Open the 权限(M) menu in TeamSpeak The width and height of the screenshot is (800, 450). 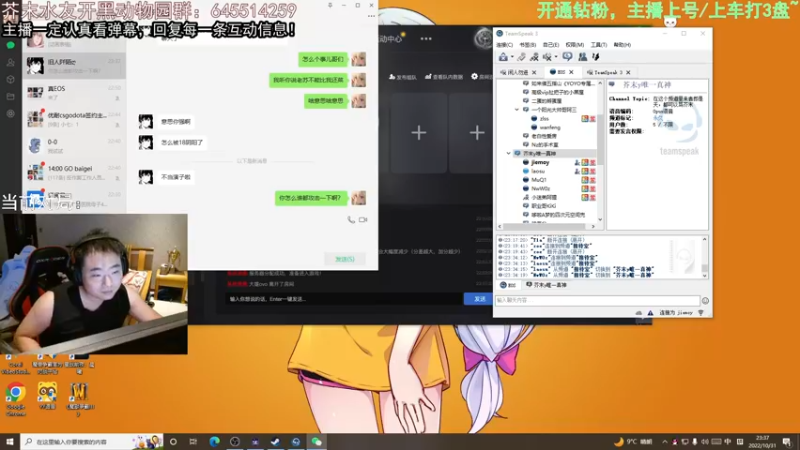pos(574,45)
